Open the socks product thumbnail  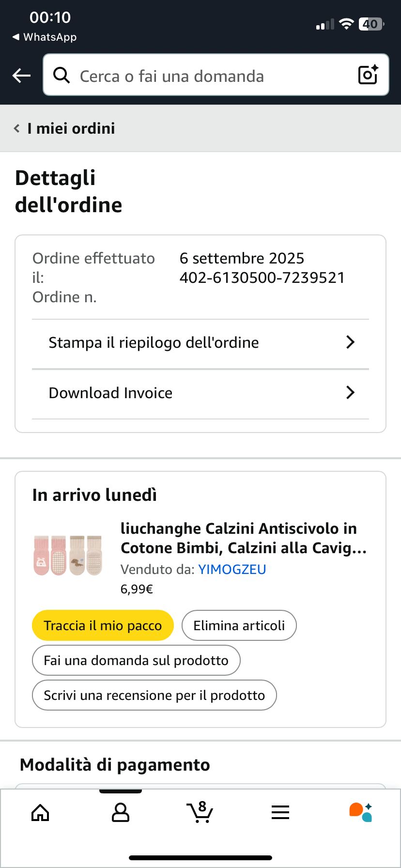pyautogui.click(x=68, y=555)
